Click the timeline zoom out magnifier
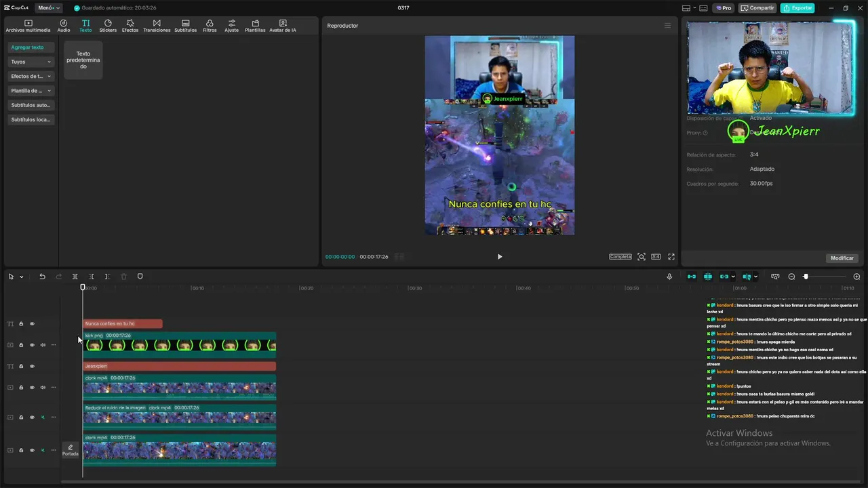The image size is (868, 488). click(x=791, y=277)
